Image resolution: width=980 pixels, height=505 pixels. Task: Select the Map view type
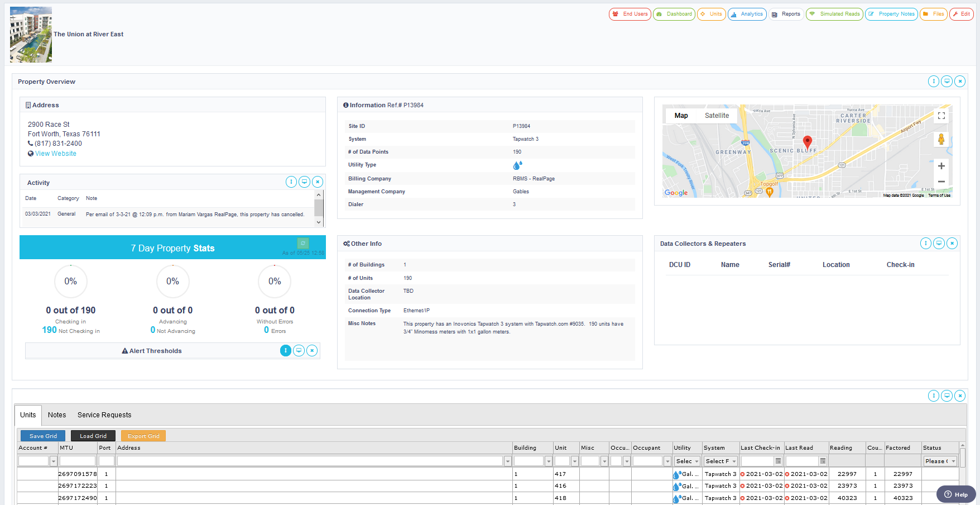(x=681, y=116)
